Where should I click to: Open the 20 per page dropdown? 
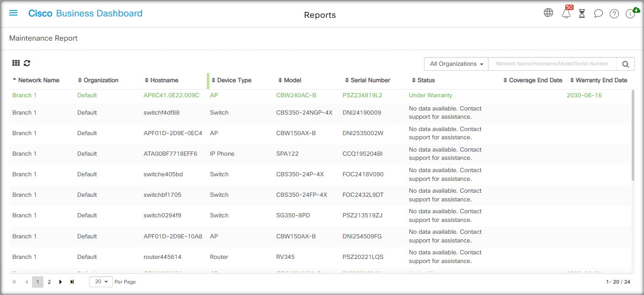pyautogui.click(x=101, y=282)
